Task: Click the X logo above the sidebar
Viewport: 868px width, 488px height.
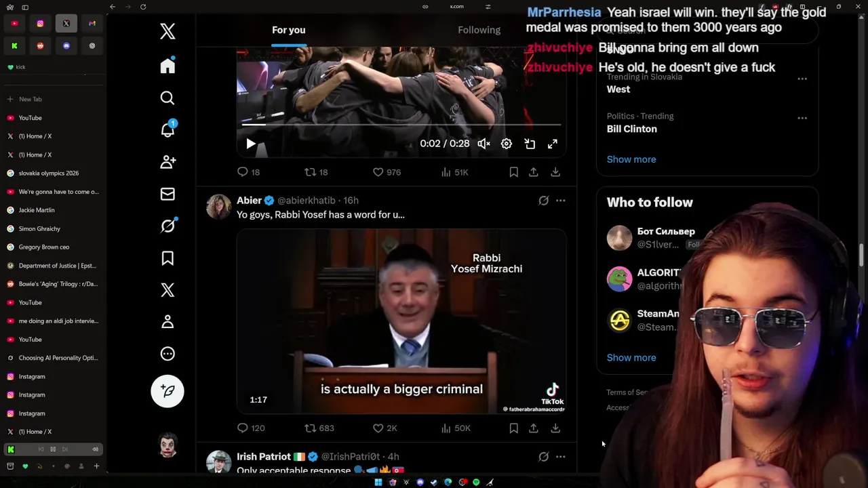Action: coord(167,31)
